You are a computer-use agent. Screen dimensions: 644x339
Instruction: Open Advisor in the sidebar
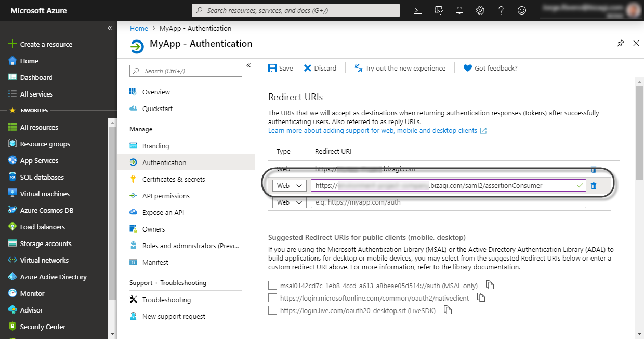coord(31,310)
